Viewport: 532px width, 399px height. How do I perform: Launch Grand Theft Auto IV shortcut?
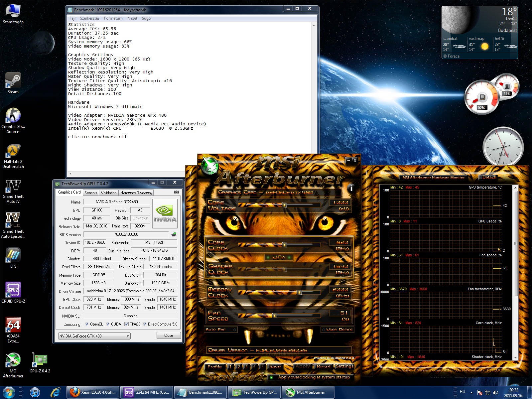tap(13, 191)
